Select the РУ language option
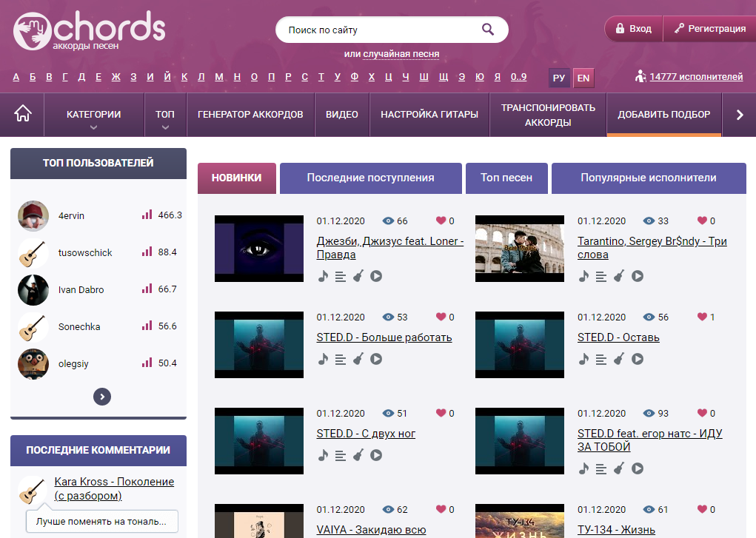This screenshot has height=538, width=756. (560, 78)
